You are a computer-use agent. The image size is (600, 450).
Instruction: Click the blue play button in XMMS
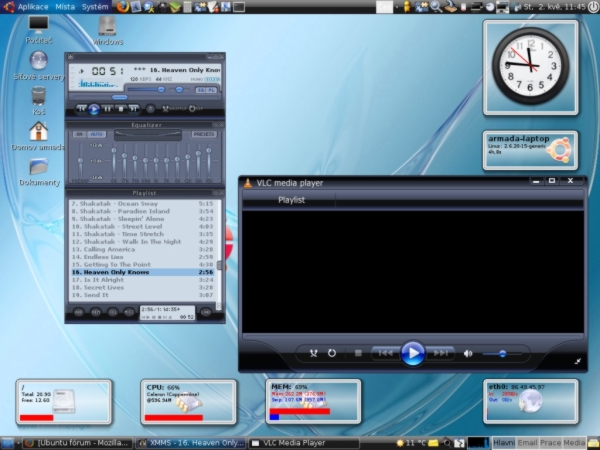94,109
